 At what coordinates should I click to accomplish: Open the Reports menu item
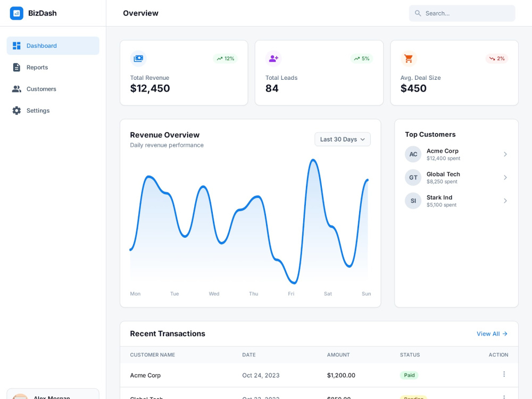53,67
